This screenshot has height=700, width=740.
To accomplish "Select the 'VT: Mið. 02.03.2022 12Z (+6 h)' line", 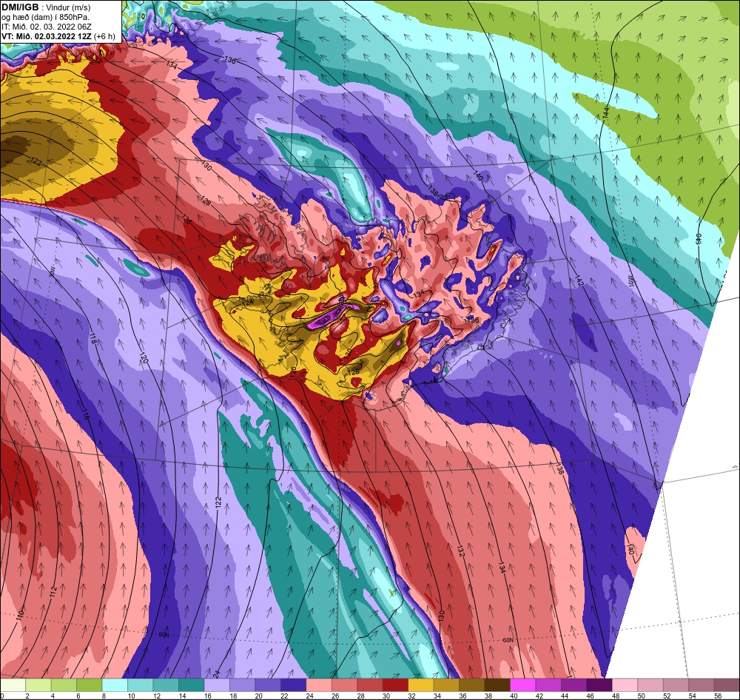I will (x=58, y=36).
